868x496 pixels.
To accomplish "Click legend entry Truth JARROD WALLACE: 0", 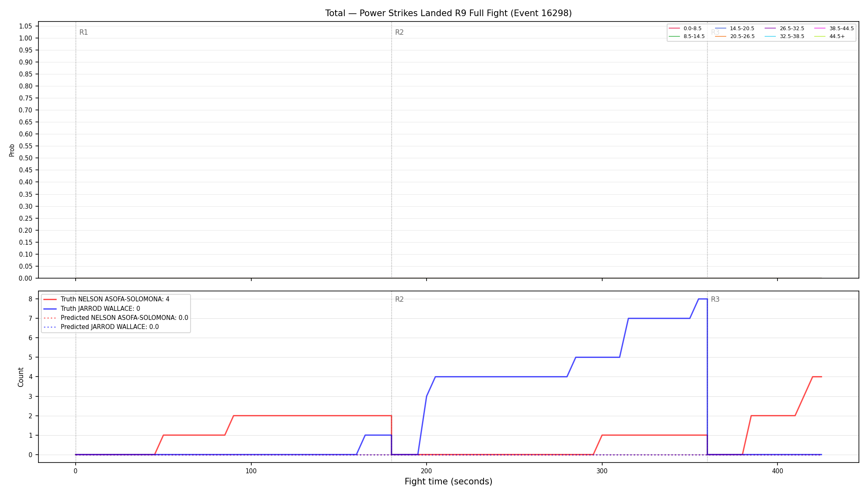I will 92,309.
